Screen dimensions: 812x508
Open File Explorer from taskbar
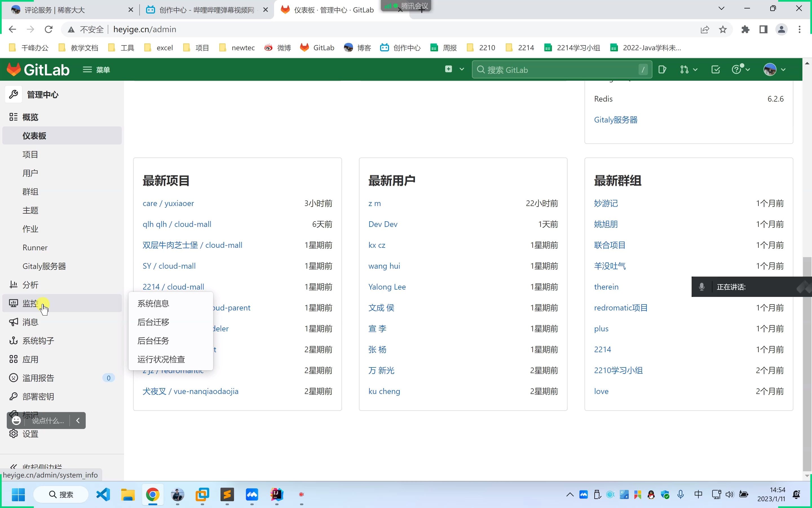128,494
